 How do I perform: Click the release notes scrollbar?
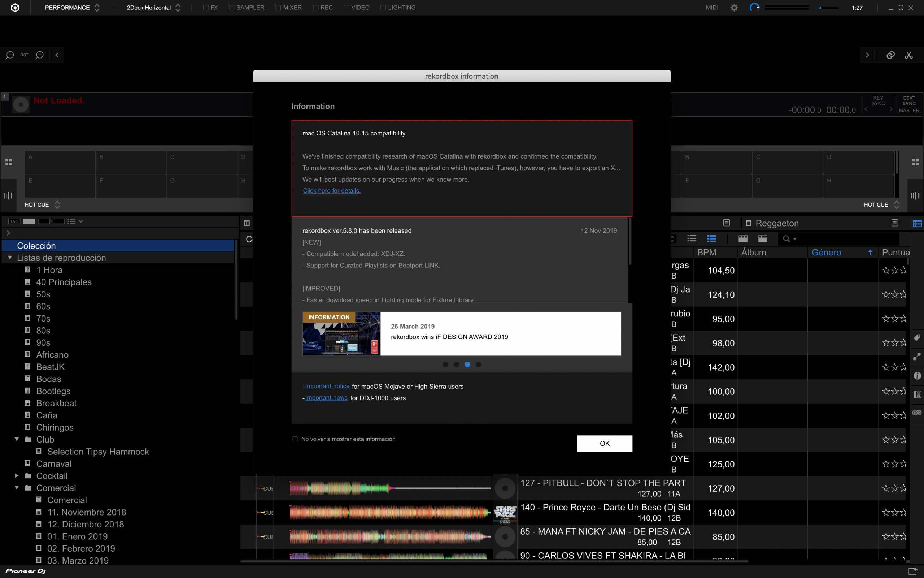[630, 241]
